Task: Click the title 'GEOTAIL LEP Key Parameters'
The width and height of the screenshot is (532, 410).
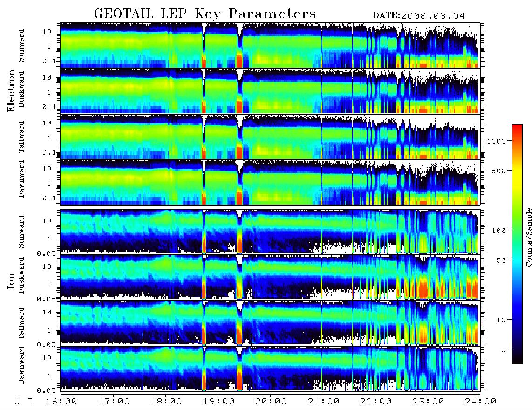Action: tap(205, 14)
